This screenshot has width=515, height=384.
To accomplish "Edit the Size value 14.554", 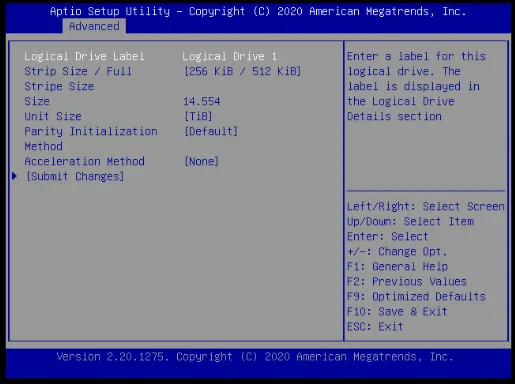I will click(x=202, y=101).
